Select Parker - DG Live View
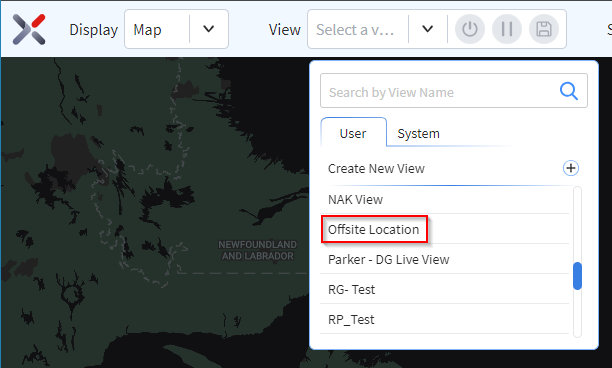The height and width of the screenshot is (368, 612). point(445,259)
